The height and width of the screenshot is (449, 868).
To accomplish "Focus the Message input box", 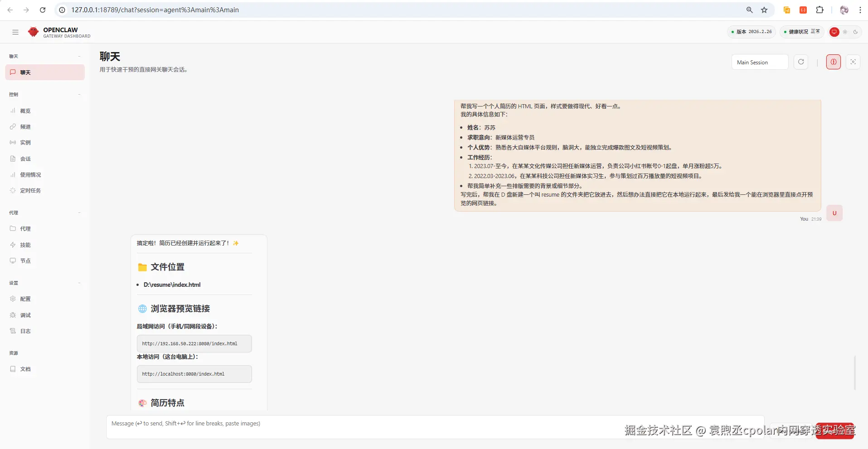I will tap(435, 427).
